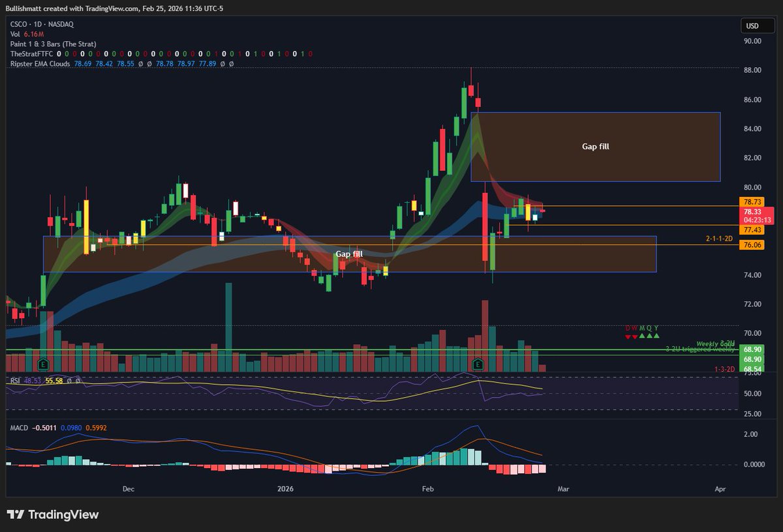Select the RSI indicator legend

(x=44, y=379)
